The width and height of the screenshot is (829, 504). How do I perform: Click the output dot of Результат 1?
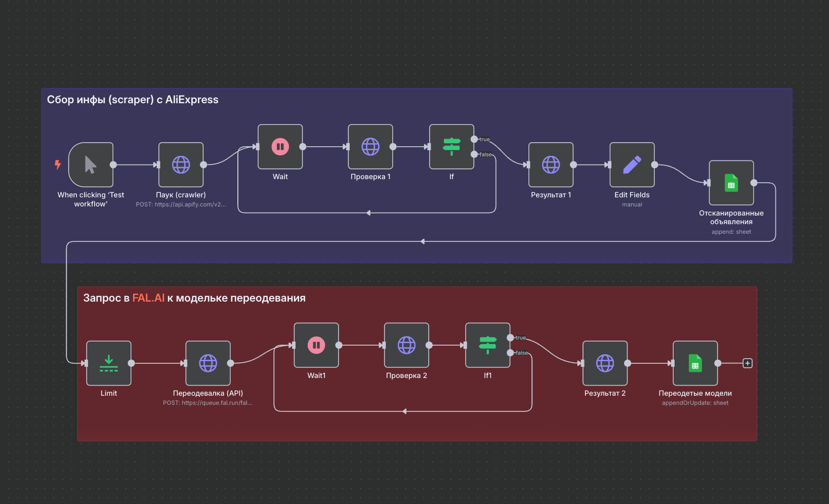tap(573, 164)
